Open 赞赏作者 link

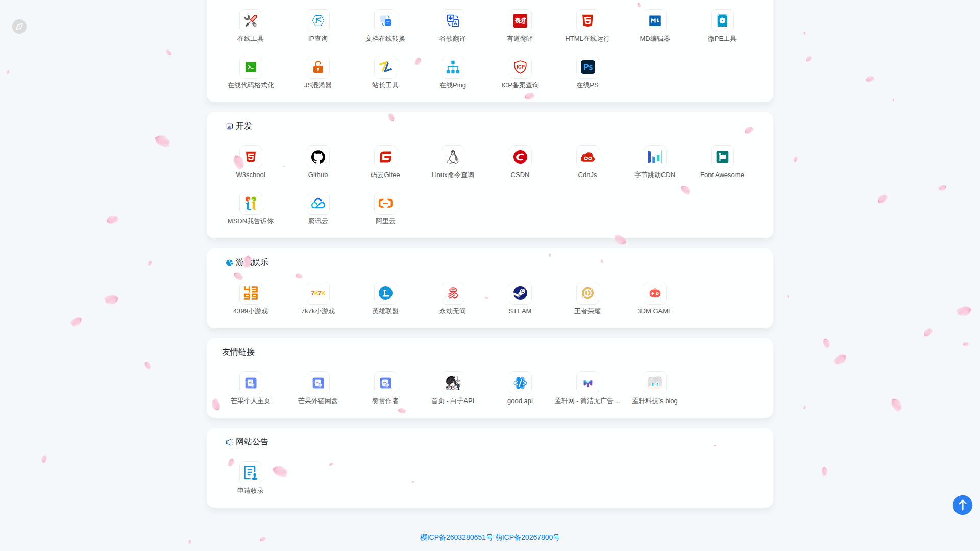[x=385, y=383]
